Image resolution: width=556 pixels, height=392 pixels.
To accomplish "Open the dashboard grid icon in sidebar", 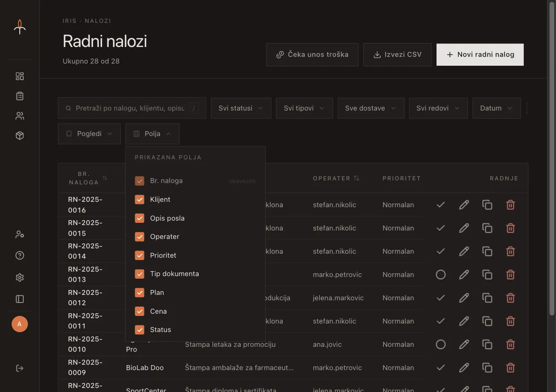I will 20,76.
